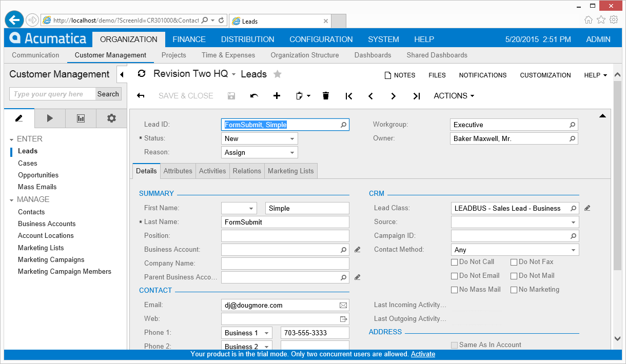Delete the lead with trash icon
The width and height of the screenshot is (626, 364).
click(x=326, y=96)
